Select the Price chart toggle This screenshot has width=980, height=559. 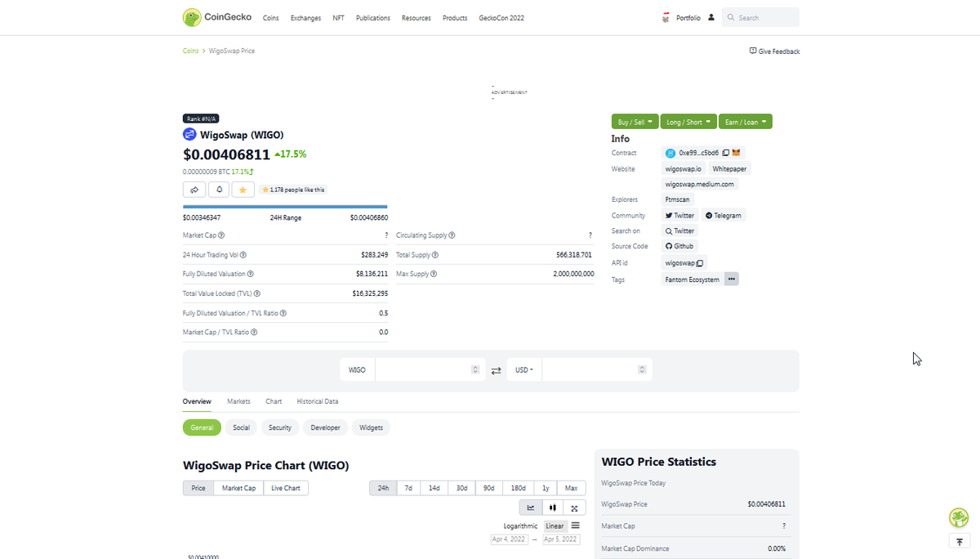coord(198,488)
